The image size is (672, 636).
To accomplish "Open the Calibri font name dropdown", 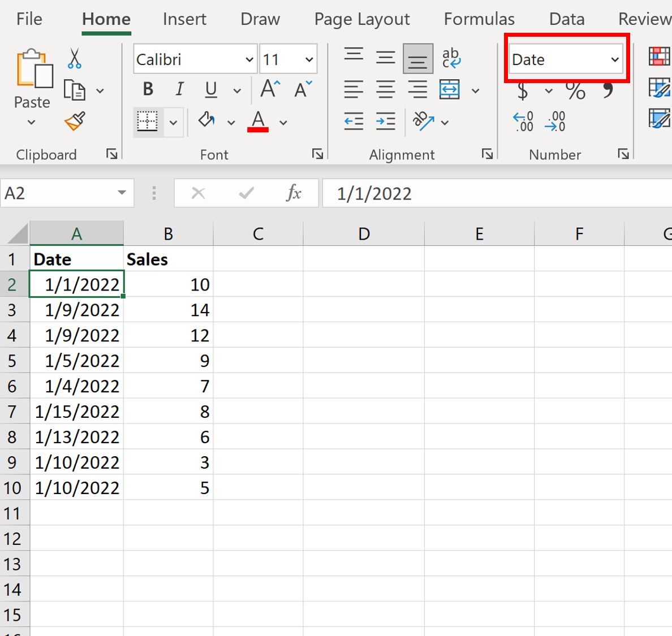I will tap(249, 59).
